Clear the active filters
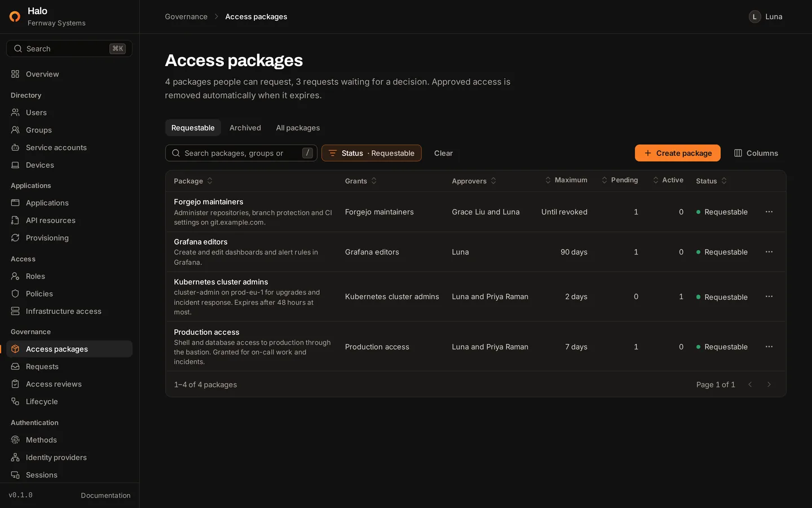The image size is (812, 508). pyautogui.click(x=443, y=153)
